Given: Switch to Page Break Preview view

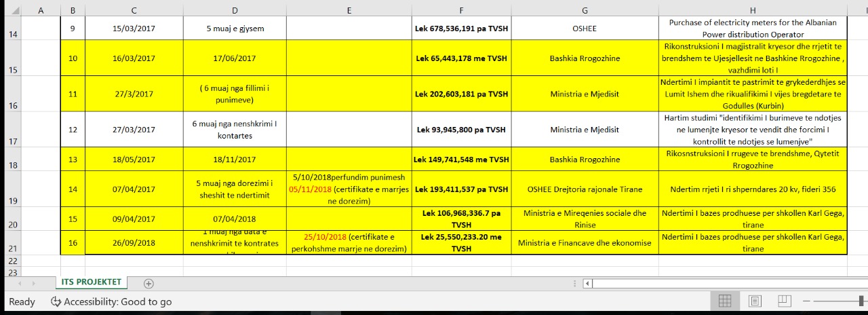Looking at the screenshot, I should pos(785,301).
